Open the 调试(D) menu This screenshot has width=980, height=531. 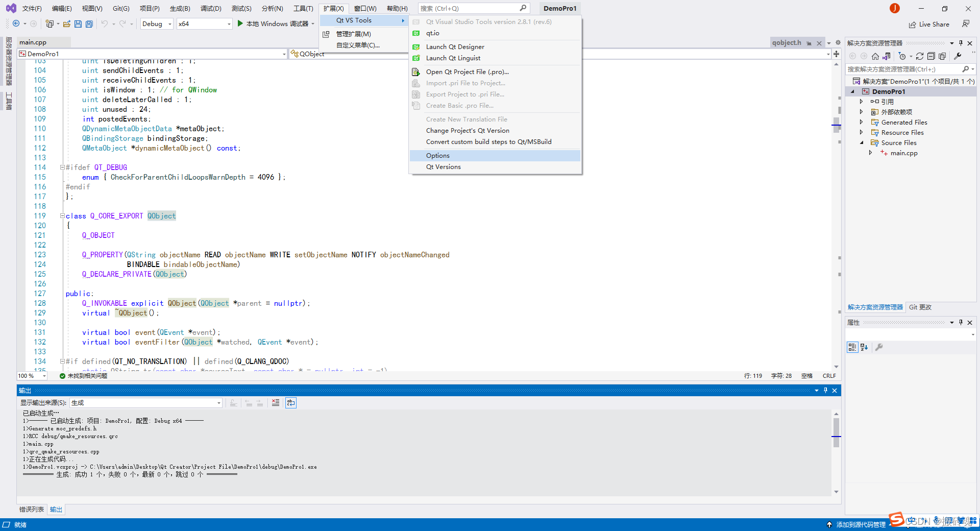[x=211, y=8]
